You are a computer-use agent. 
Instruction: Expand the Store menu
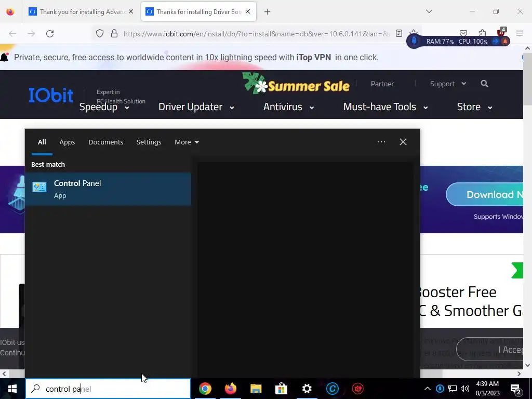point(475,107)
